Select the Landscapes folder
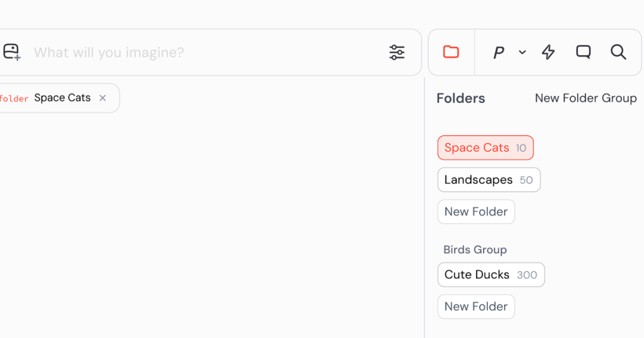The image size is (644, 338). 489,180
